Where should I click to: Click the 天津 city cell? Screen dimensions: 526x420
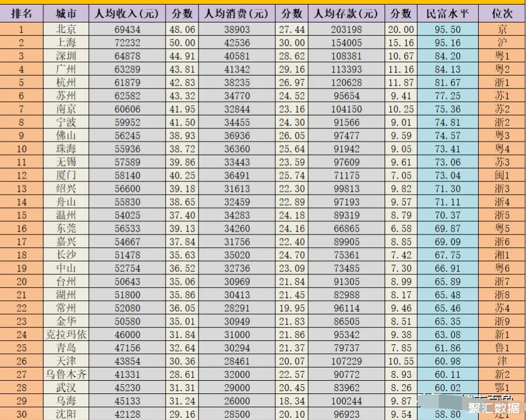(66, 361)
